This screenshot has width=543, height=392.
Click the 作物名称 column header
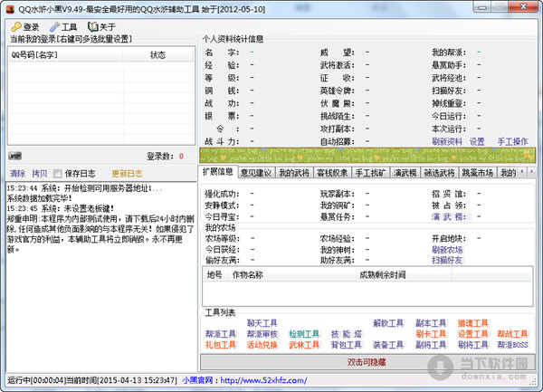[x=292, y=275]
